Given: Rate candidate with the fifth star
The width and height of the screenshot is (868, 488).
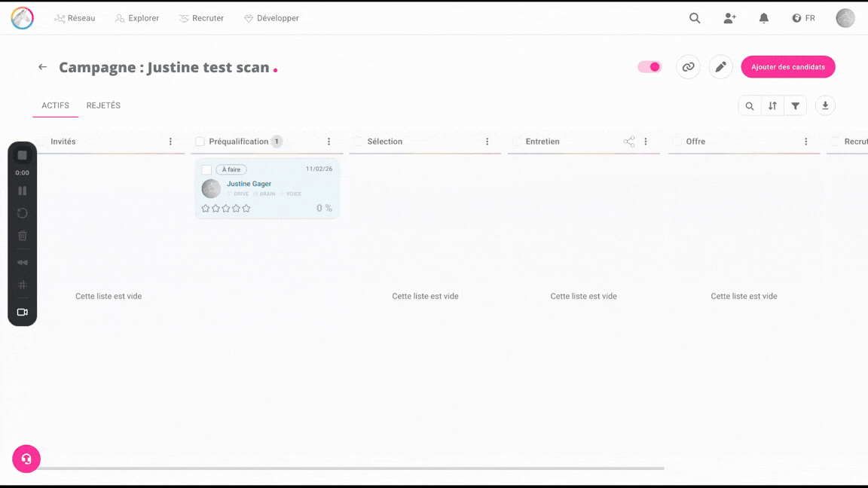Looking at the screenshot, I should [x=246, y=209].
